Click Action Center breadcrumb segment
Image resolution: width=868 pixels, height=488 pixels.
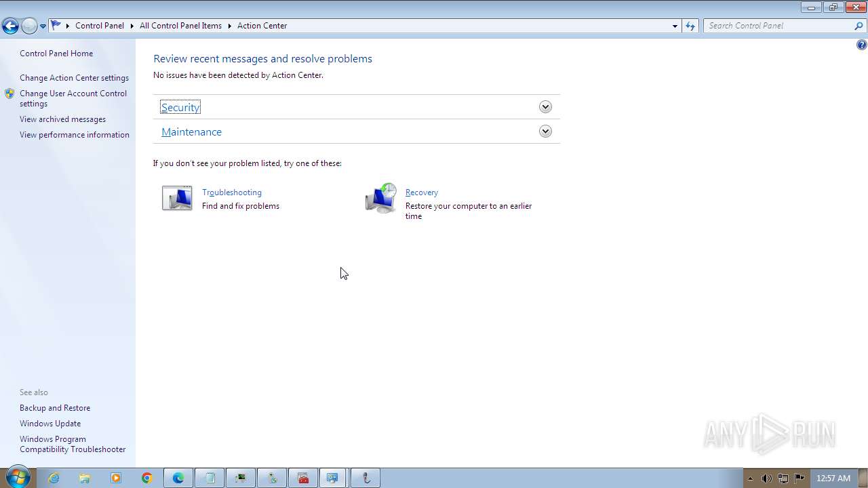pyautogui.click(x=262, y=26)
